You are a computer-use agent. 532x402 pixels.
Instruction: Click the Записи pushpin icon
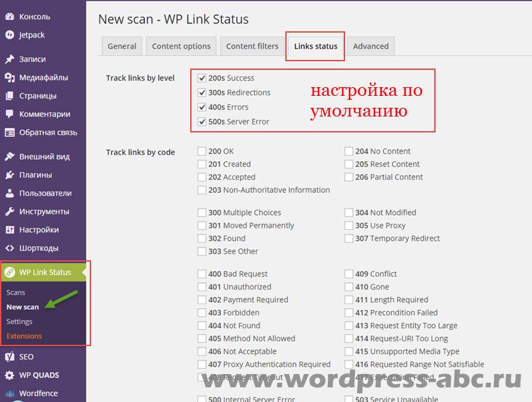pyautogui.click(x=10, y=59)
